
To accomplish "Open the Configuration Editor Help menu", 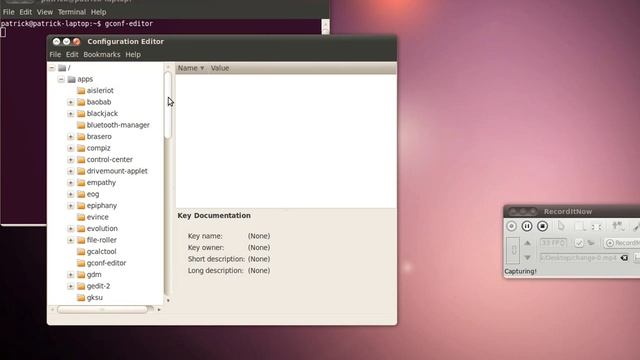I will point(133,55).
